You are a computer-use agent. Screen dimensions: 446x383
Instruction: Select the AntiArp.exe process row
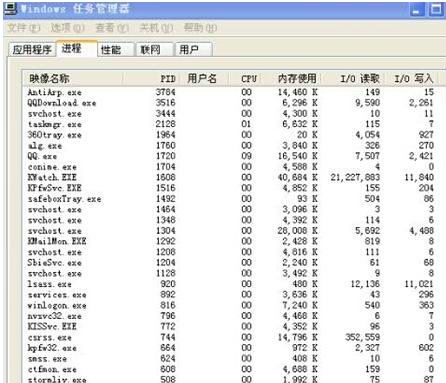click(x=231, y=92)
